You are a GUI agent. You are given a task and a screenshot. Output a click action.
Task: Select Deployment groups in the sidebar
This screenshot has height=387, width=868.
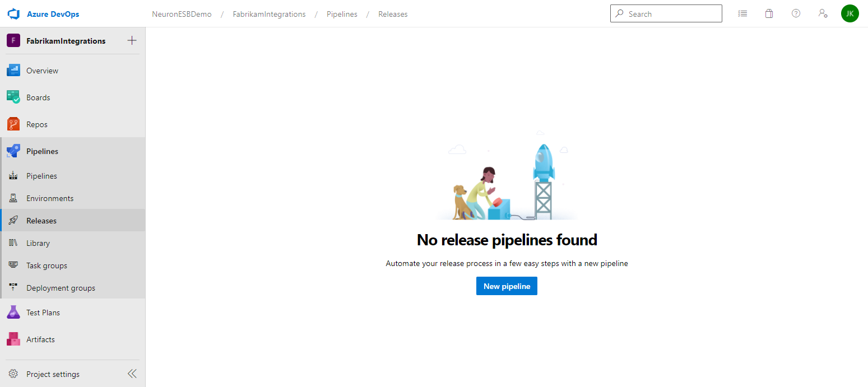[73, 288]
